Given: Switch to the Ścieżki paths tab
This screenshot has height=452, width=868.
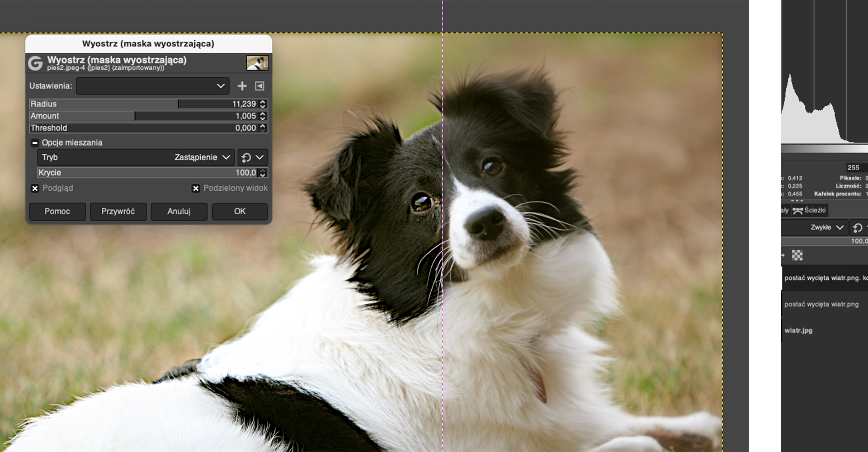Looking at the screenshot, I should 809,210.
